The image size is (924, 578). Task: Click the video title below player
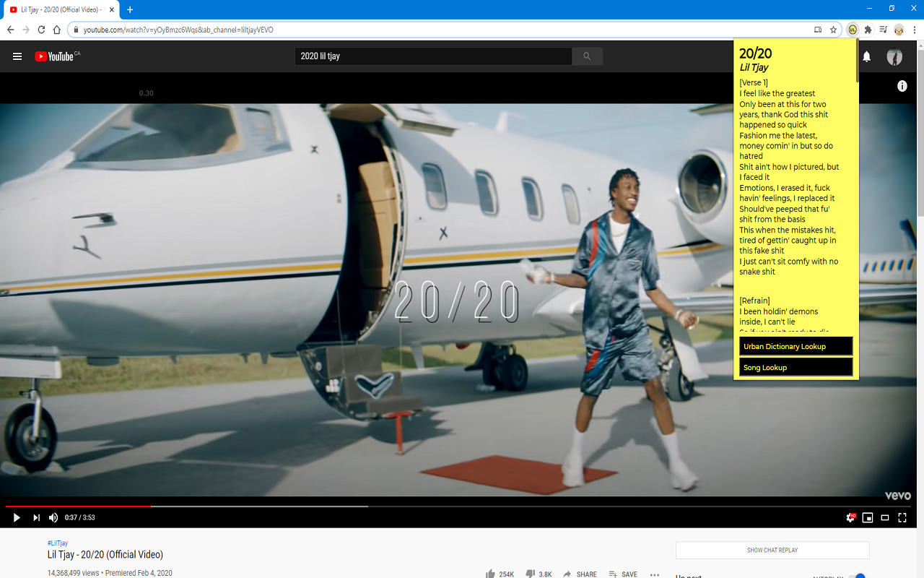coord(105,555)
